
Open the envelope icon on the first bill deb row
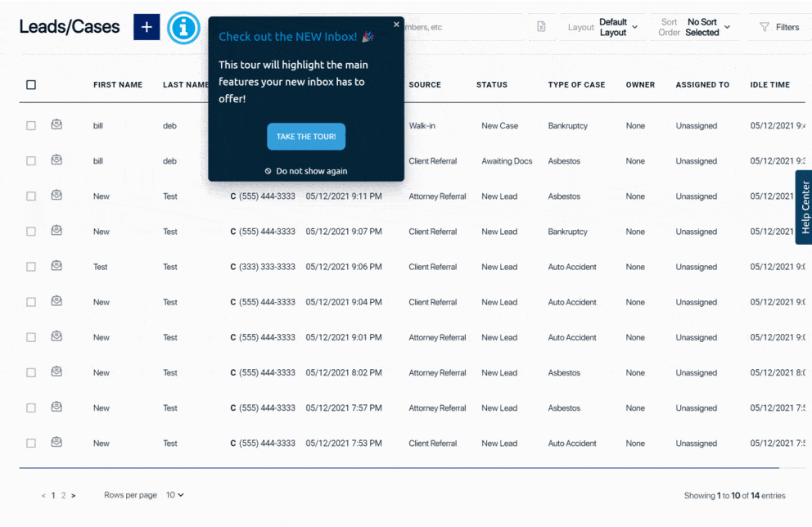pyautogui.click(x=56, y=125)
